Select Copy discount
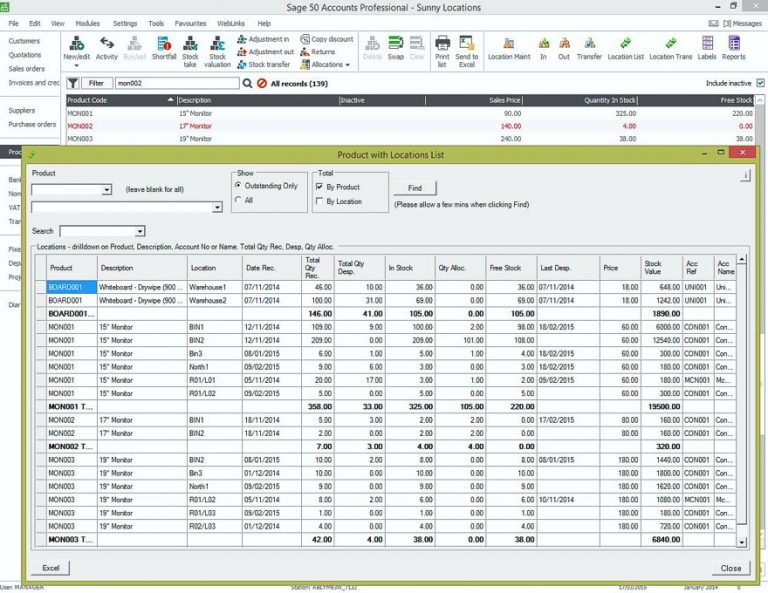Screen dimensions: 768x593 pyautogui.click(x=327, y=39)
